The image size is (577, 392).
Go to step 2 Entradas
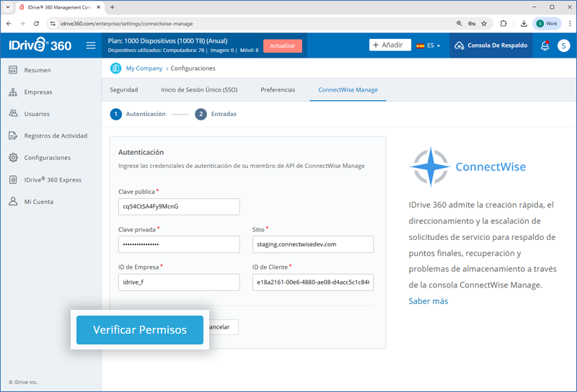(216, 114)
